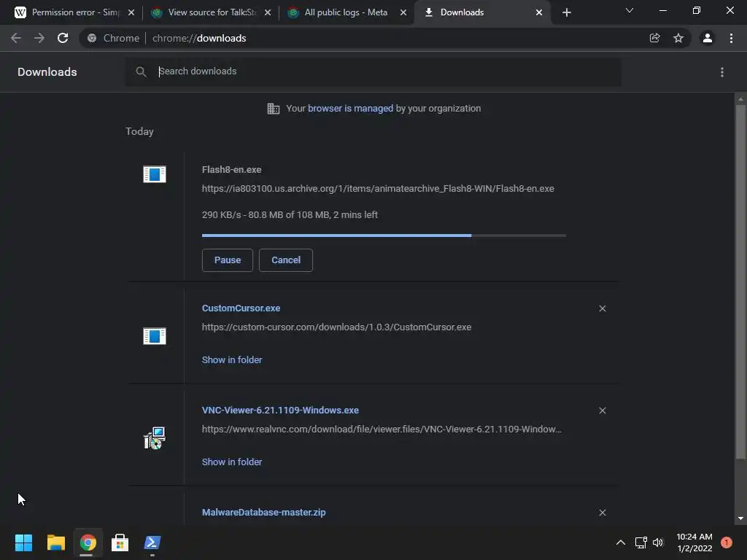Click the VNC-Viewer installer file icon
747x560 pixels.
pyautogui.click(x=155, y=438)
